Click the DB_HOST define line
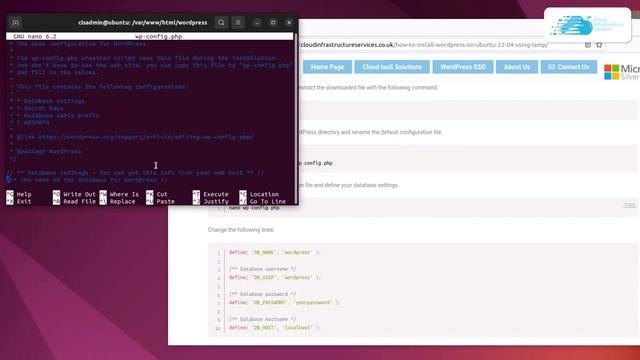Screen dimensions: 640x360 (x=274, y=327)
